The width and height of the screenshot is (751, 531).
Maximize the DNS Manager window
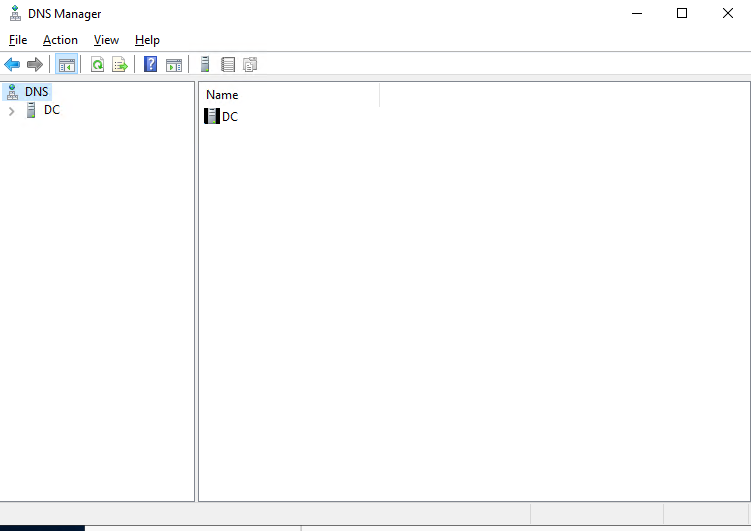[x=682, y=13]
